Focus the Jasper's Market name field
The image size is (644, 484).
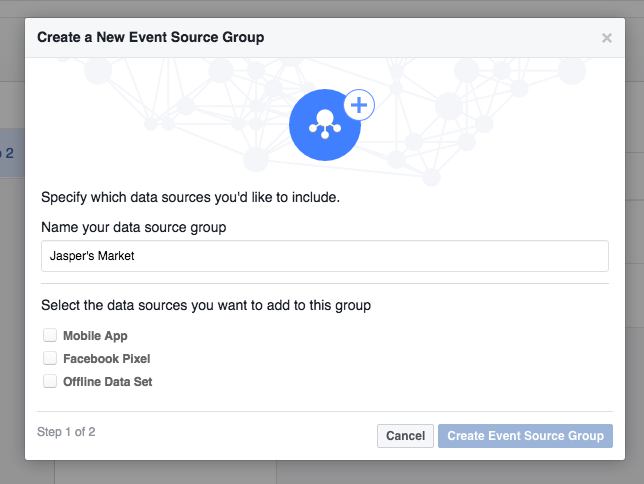pyautogui.click(x=325, y=256)
